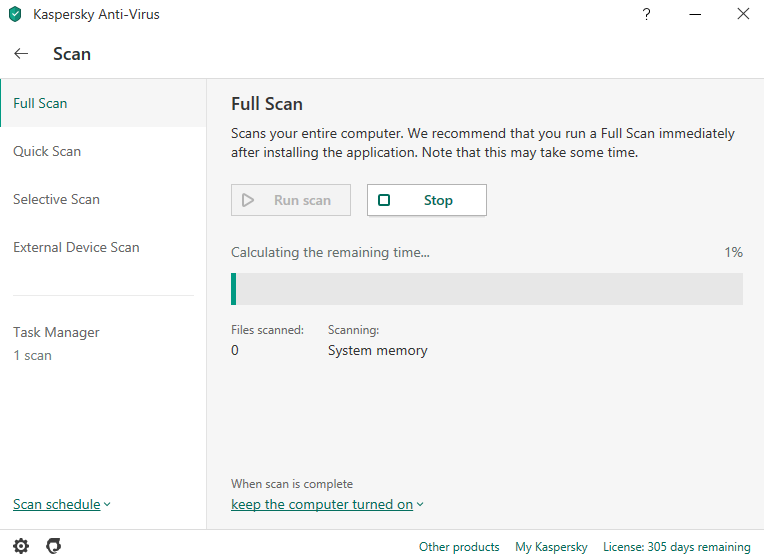Expand the Scan schedule dropdown
This screenshot has width=764, height=560.
(x=61, y=504)
